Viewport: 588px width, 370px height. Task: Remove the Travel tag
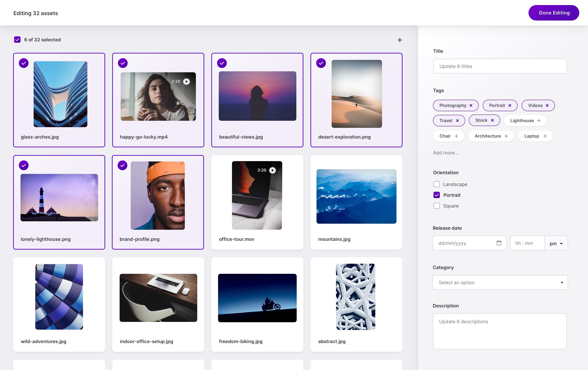(x=458, y=120)
